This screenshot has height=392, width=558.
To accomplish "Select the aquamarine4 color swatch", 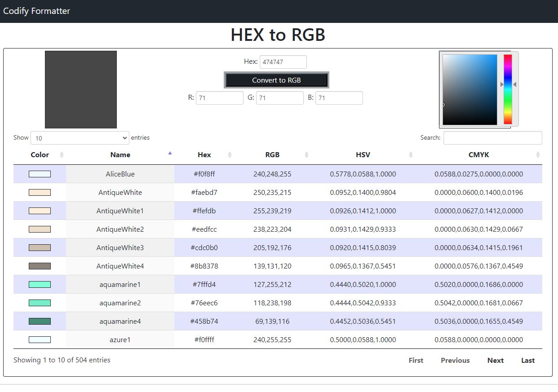I will coord(40,322).
